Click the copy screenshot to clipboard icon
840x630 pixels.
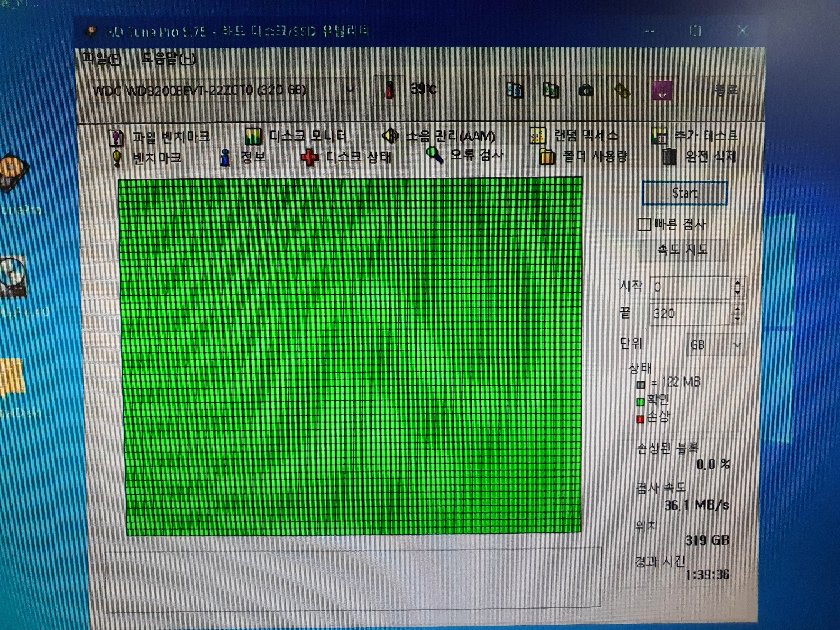coord(550,90)
